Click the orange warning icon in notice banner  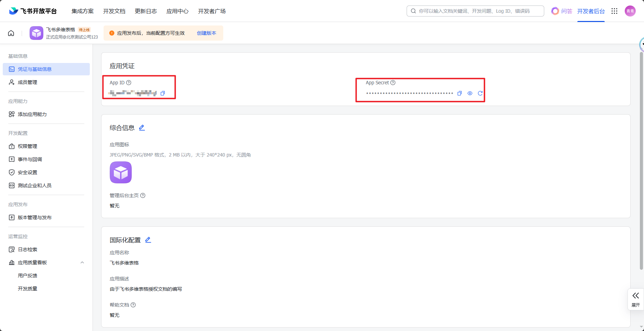(112, 33)
